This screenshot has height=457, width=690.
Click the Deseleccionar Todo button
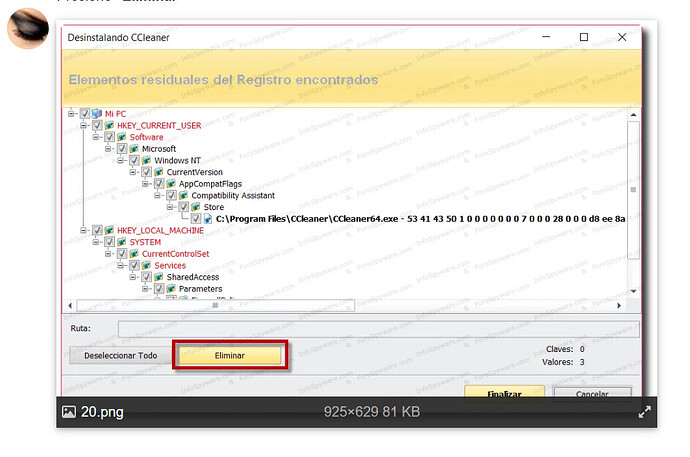120,355
